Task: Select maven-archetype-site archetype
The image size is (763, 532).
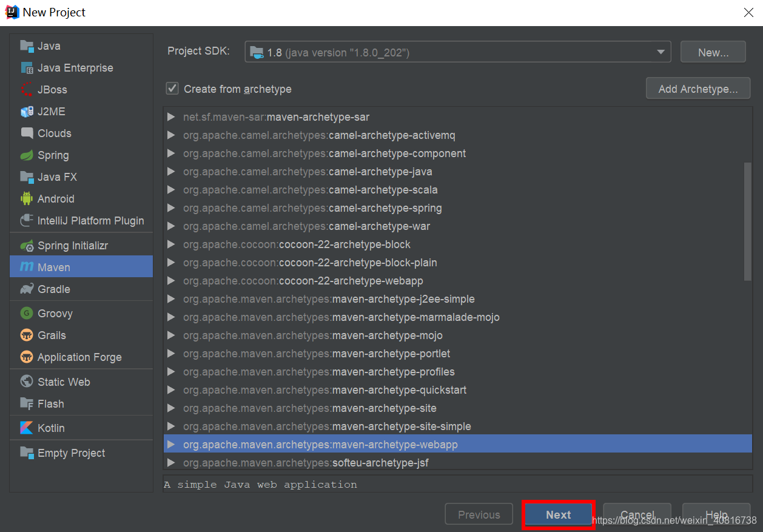Action: (x=457, y=408)
